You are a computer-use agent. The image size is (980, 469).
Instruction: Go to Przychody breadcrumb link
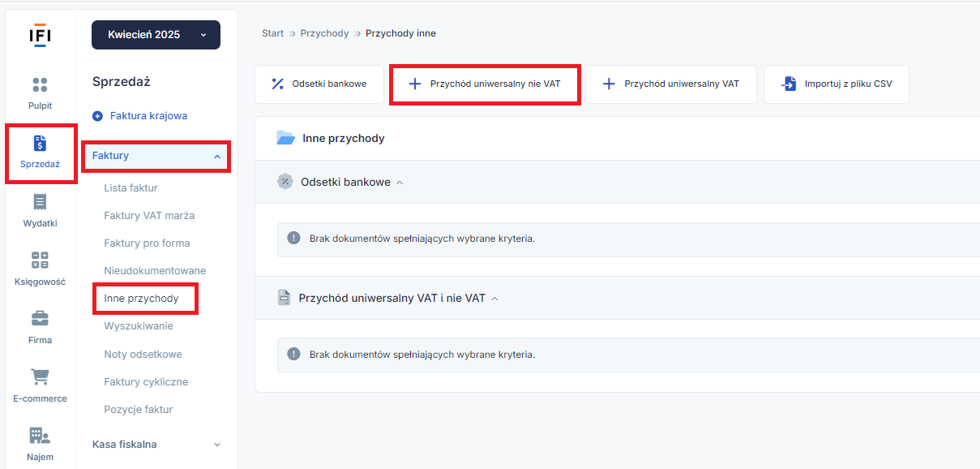324,33
